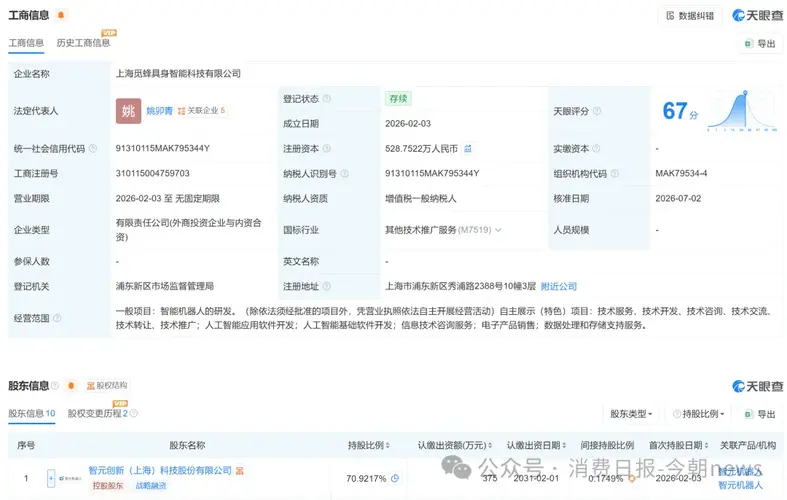Click help icon next to 纳税人识别号
The height and width of the screenshot is (500, 787).
pyautogui.click(x=345, y=174)
